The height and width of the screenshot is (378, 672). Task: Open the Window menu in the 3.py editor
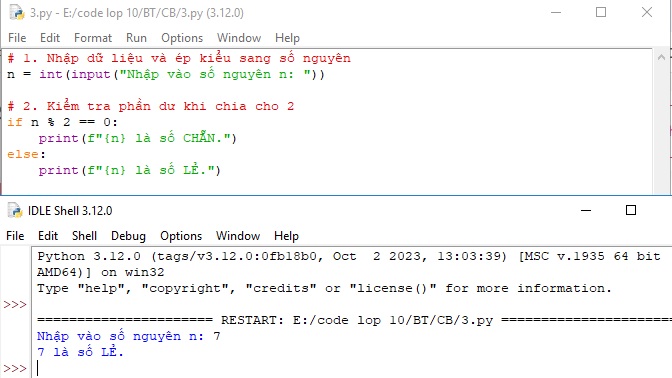coord(239,38)
